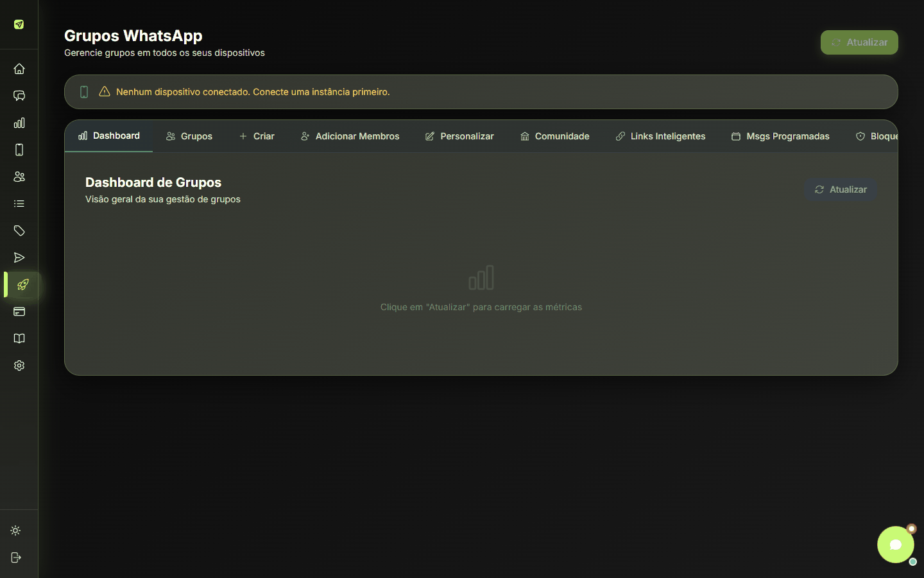Viewport: 924px width, 578px height.
Task: Click the Atualizar button in Dashboard panel
Action: 841,189
